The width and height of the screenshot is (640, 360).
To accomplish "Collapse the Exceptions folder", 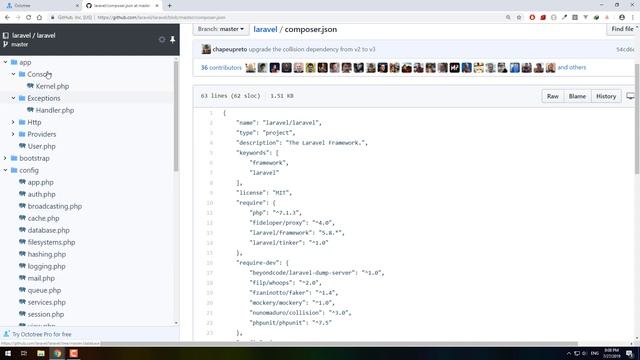I will coord(13,98).
